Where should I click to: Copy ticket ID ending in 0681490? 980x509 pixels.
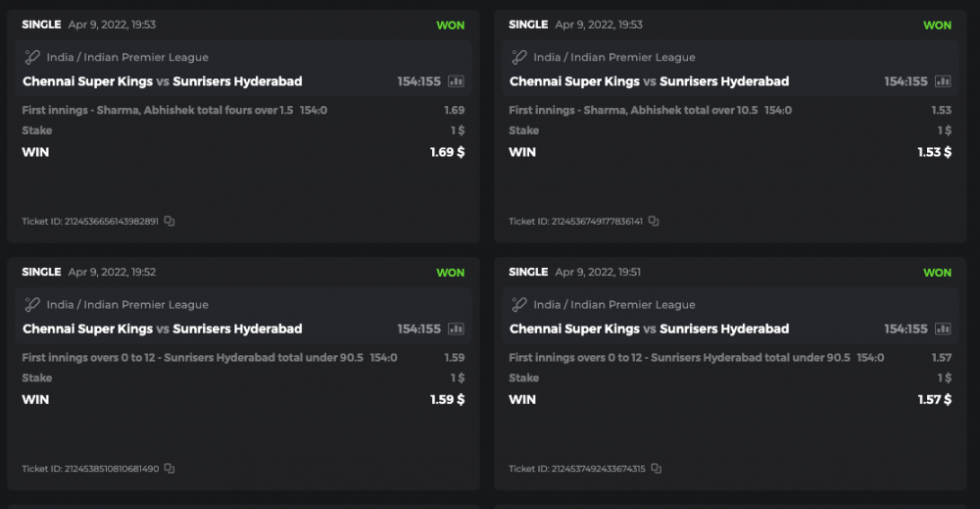click(x=170, y=469)
